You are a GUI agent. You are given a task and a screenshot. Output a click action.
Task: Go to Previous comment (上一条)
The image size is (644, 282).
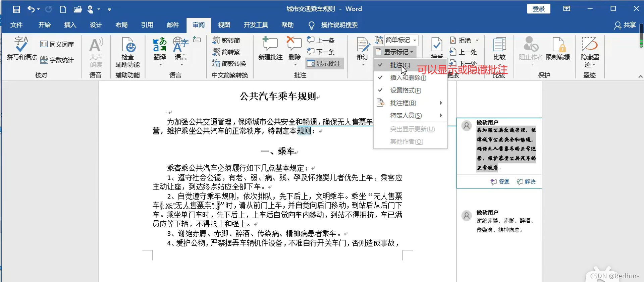click(x=321, y=40)
